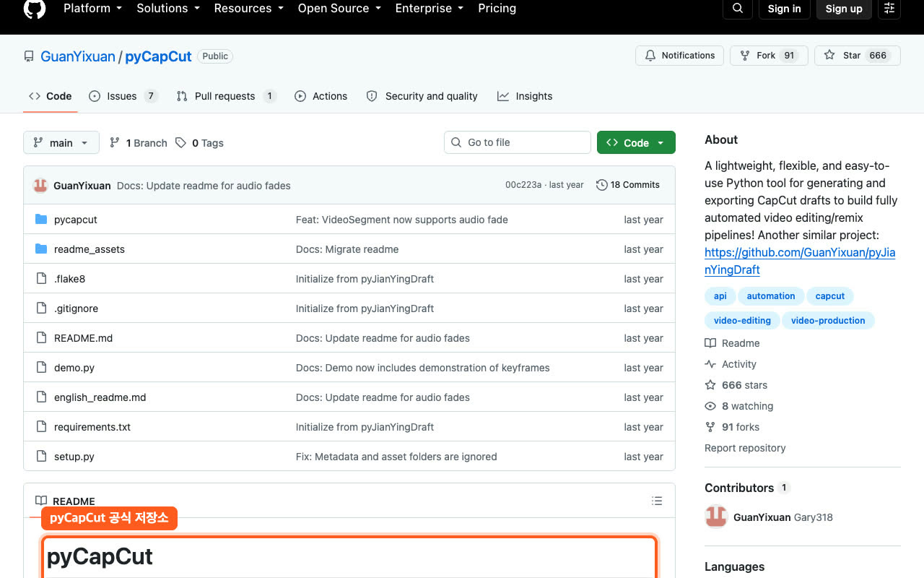
Task: Switch to the Issues tab
Action: (x=123, y=96)
